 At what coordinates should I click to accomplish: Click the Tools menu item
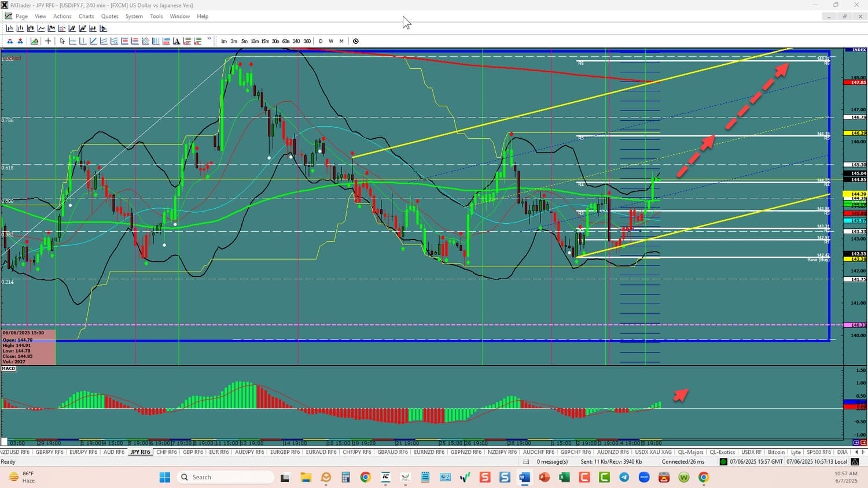pos(156,16)
